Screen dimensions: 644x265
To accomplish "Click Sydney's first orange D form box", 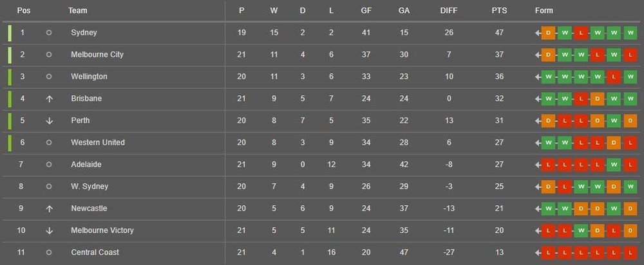I will pos(548,33).
